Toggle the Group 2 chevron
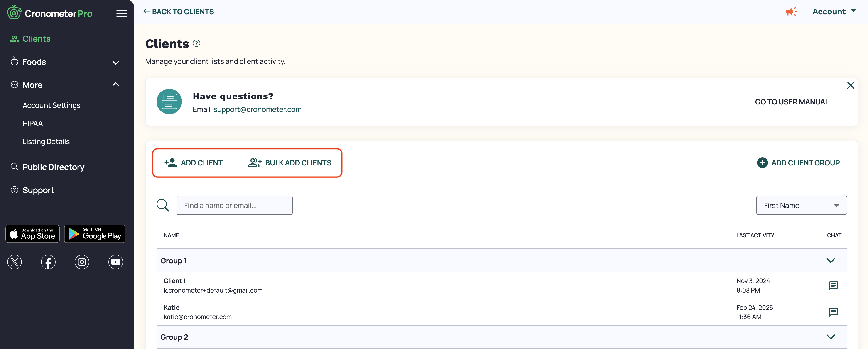This screenshot has width=868, height=349. click(x=831, y=337)
